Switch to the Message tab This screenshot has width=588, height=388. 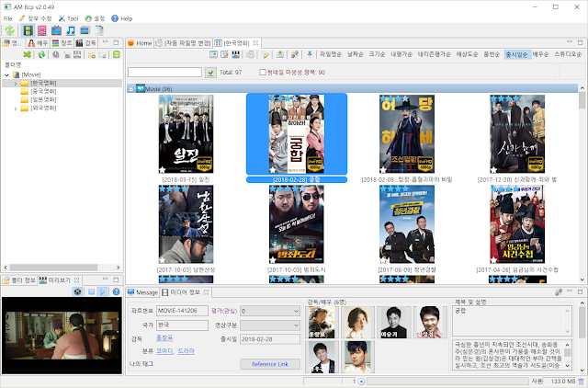pos(143,292)
